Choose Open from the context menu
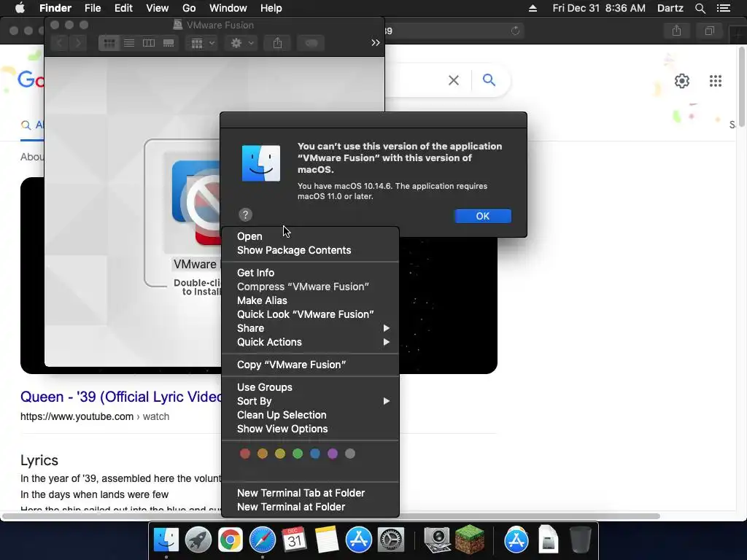Image resolution: width=747 pixels, height=560 pixels. [310, 236]
